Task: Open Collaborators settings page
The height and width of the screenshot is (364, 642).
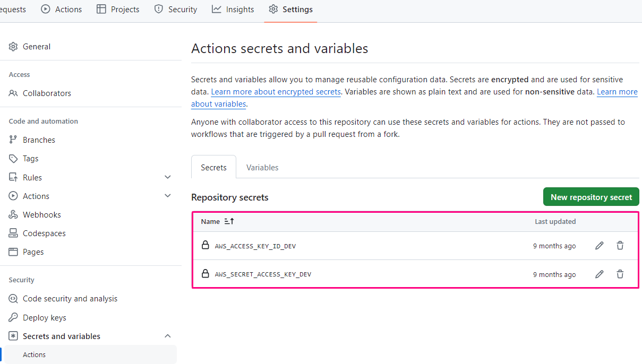Action: (x=47, y=93)
